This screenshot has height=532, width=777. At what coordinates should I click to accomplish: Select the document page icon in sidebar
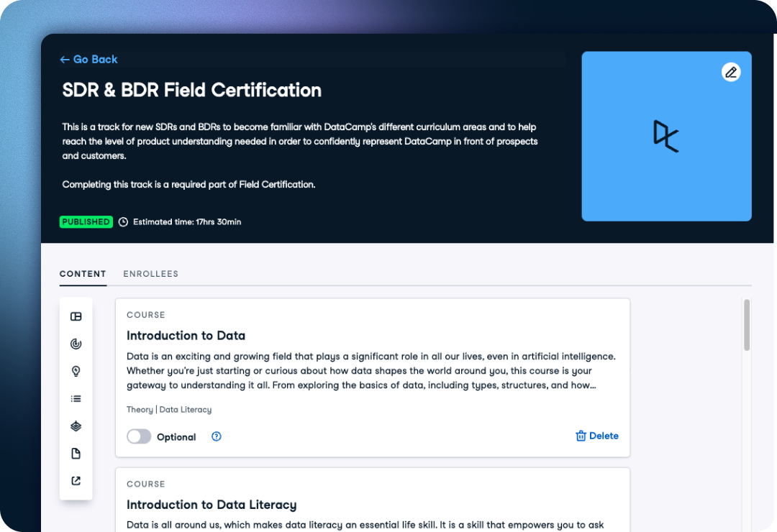(76, 454)
